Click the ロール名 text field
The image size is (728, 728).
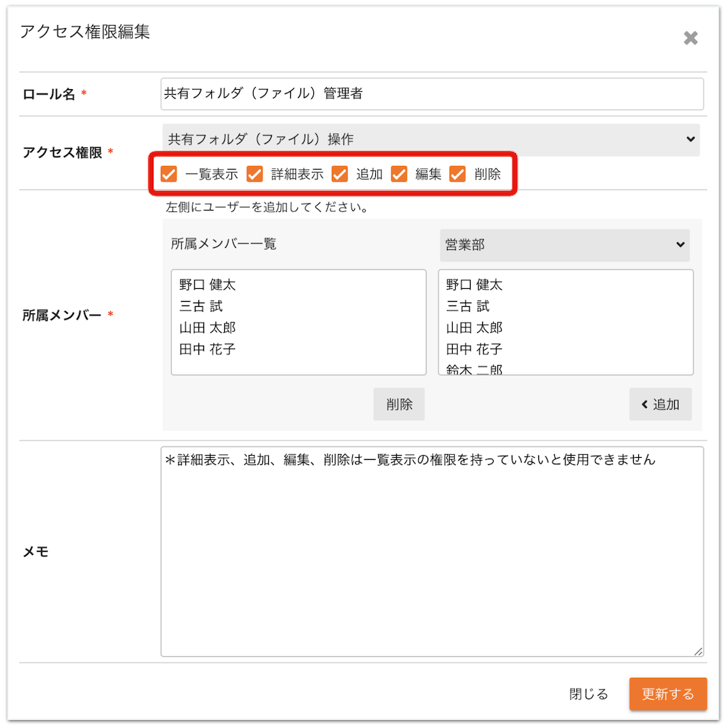[x=432, y=94]
